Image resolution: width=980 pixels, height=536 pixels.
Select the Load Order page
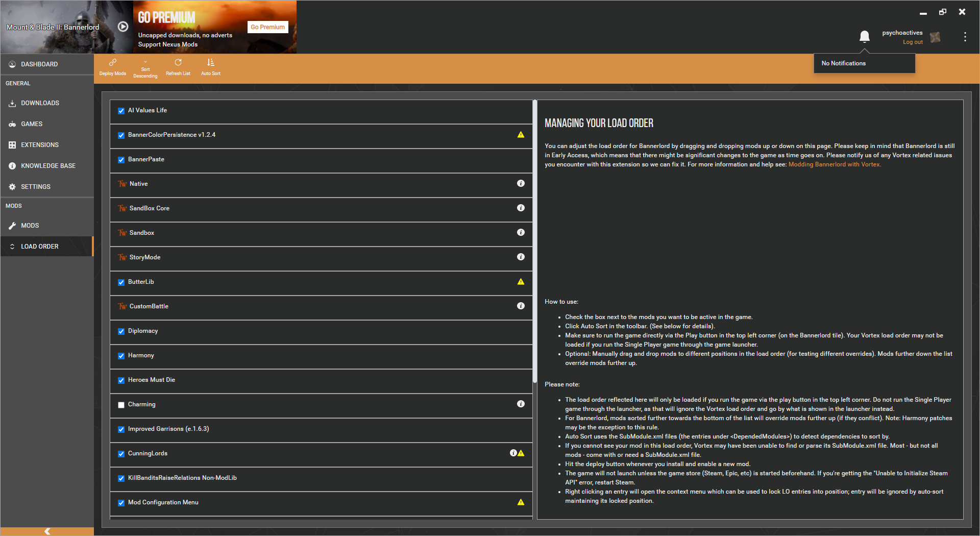(47, 247)
